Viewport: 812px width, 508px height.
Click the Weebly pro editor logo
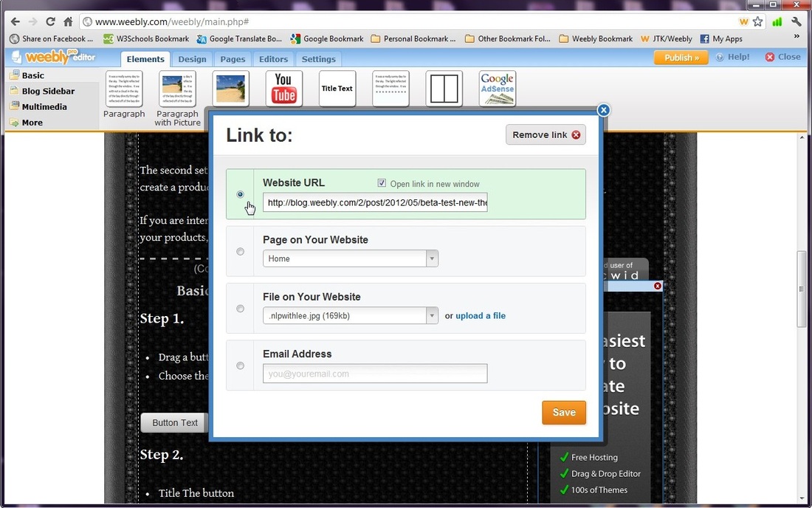53,56
